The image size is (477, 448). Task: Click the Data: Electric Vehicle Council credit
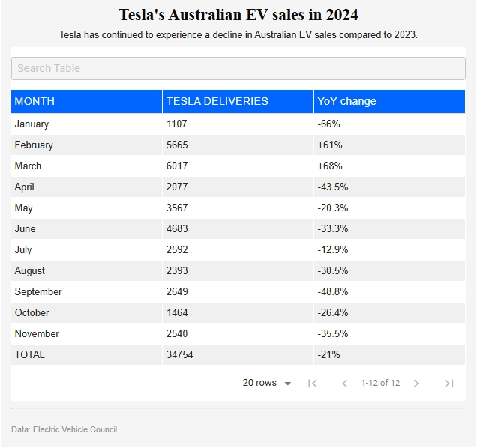click(x=64, y=429)
